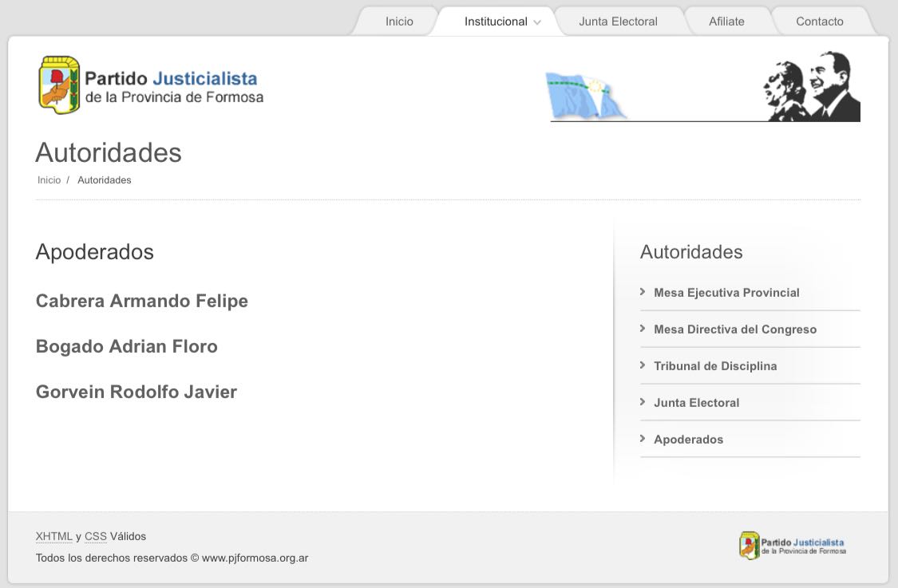Switch to the Inicio tab
Screen dimensions: 898x588
tap(399, 22)
